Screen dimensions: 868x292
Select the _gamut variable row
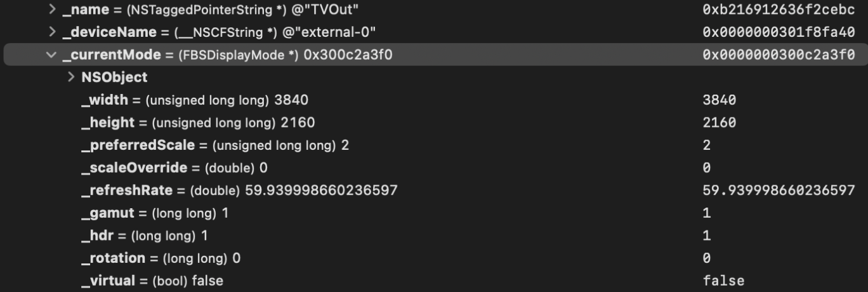pyautogui.click(x=155, y=213)
